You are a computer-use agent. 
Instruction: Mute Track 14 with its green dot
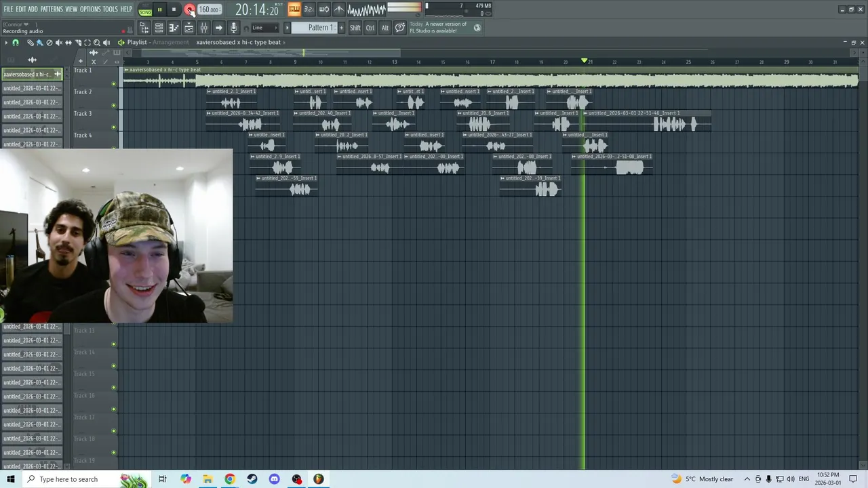[x=113, y=366]
